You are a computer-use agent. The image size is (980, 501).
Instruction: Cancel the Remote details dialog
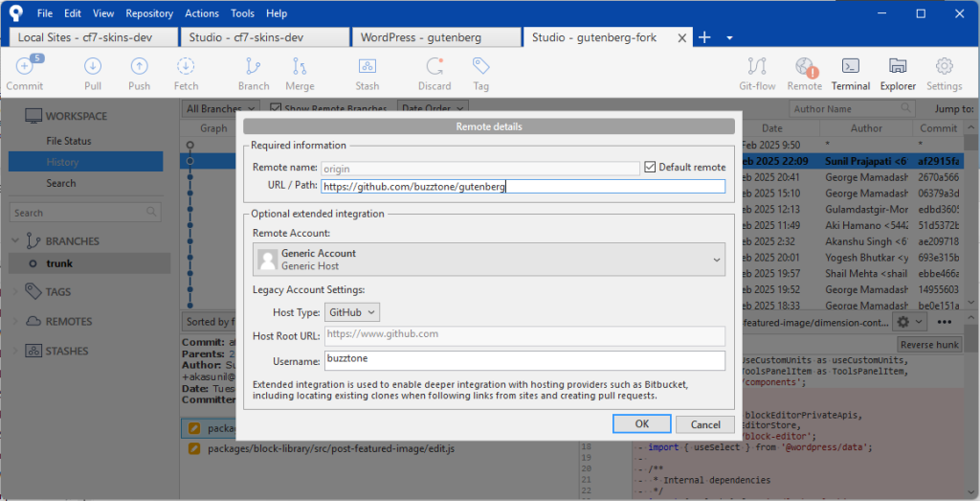tap(705, 424)
